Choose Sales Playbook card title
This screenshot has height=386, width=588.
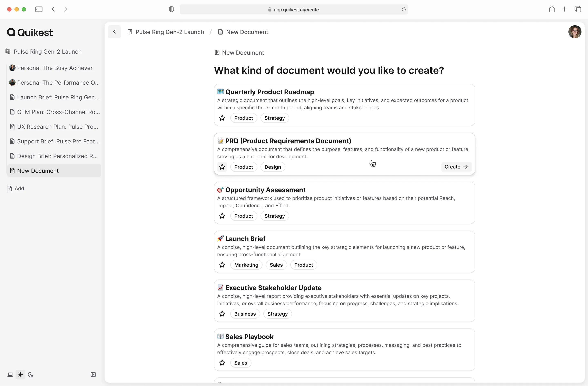point(249,337)
